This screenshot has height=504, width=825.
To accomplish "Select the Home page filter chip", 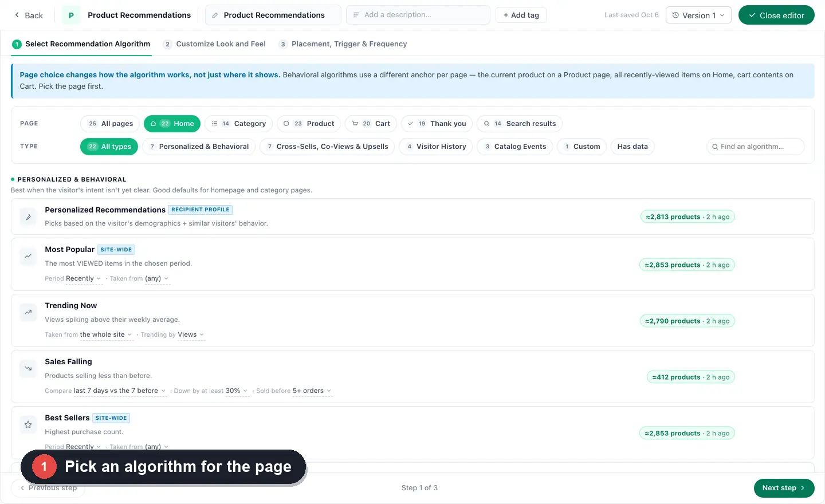I will point(172,124).
